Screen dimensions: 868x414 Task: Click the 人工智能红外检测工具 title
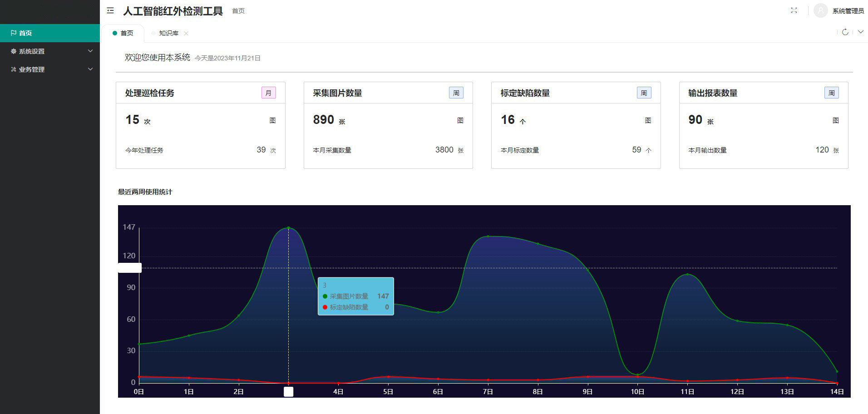point(173,11)
